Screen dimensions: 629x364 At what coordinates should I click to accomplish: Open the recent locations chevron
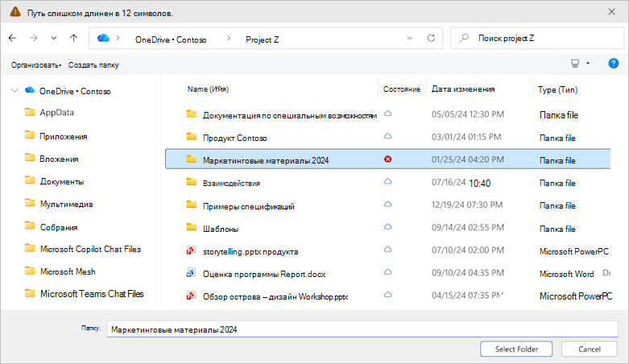[x=54, y=38]
